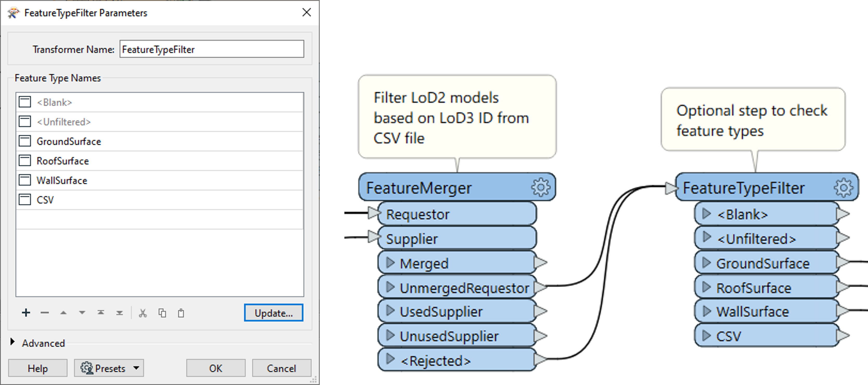This screenshot has width=868, height=385.
Task: Expand the RoofSurface port triangle on canvas
Action: [x=706, y=287]
